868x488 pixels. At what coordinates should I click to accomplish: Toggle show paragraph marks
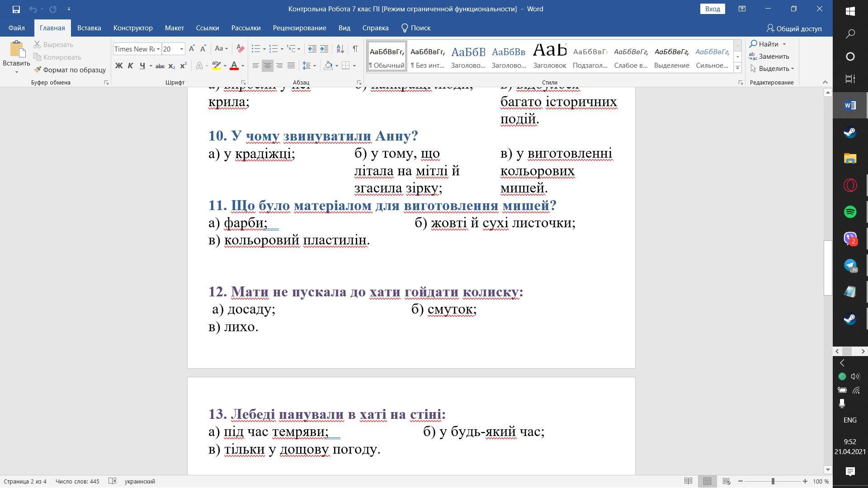(x=355, y=49)
